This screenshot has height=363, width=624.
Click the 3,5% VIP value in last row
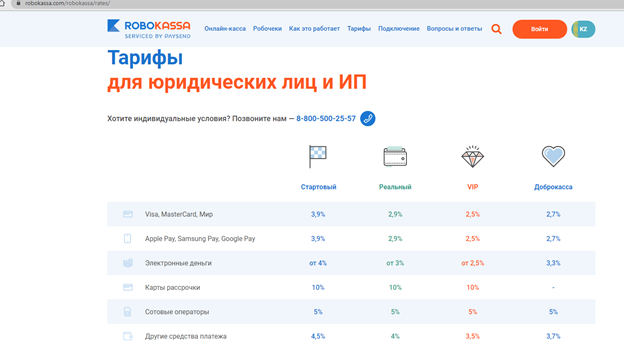click(472, 336)
